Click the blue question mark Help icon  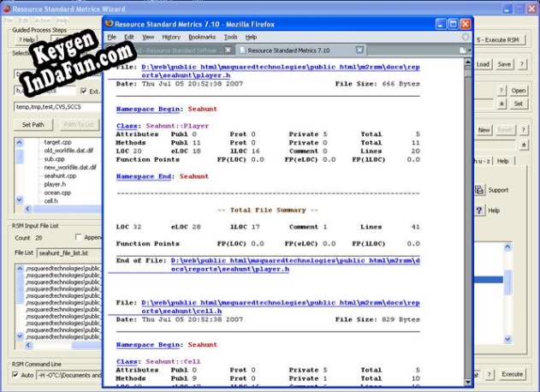pos(479,211)
